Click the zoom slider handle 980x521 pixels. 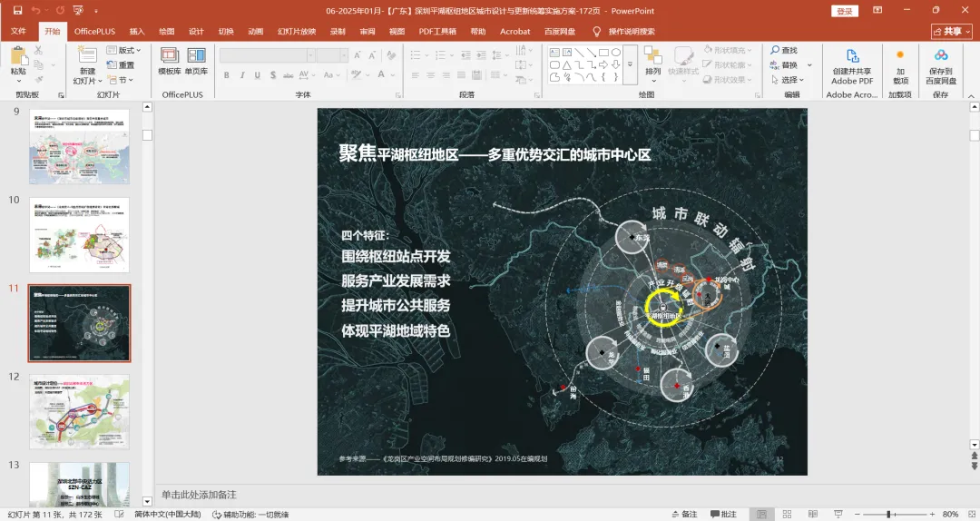888,514
